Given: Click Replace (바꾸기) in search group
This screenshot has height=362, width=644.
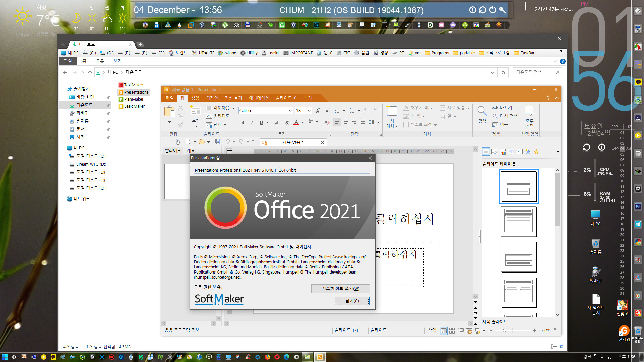Looking at the screenshot, I should (502, 108).
